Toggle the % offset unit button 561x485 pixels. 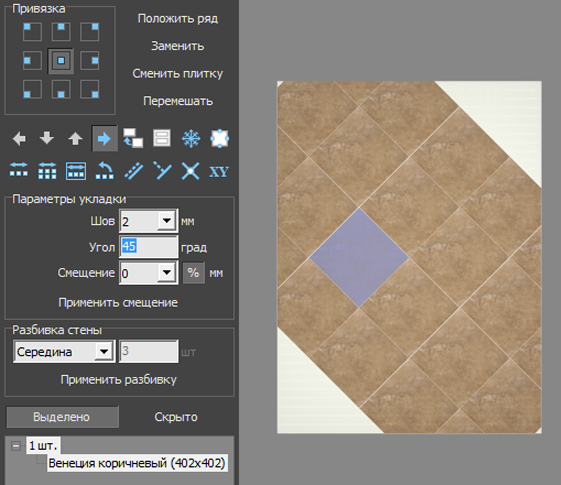pos(194,273)
